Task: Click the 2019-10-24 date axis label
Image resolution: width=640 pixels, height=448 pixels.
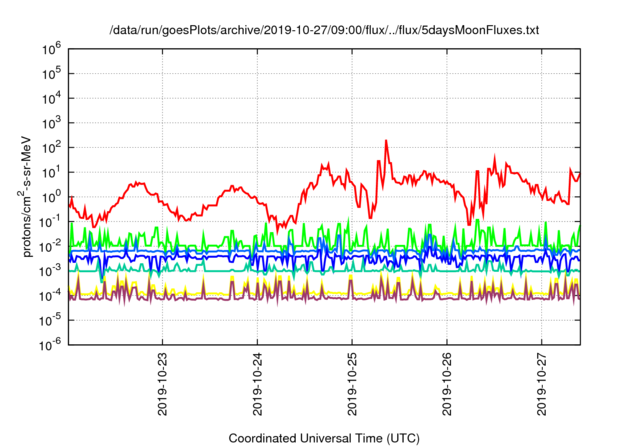Action: 257,383
